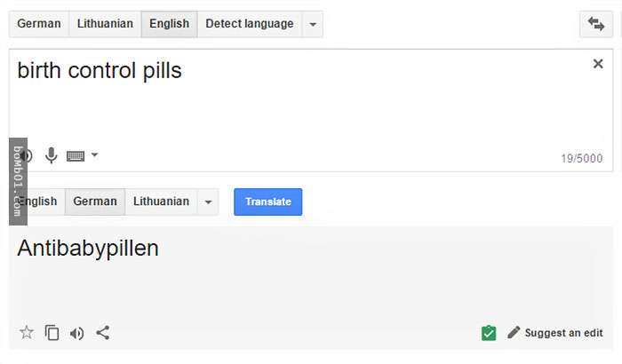
Task: Click the pencil edit icon
Action: (514, 333)
